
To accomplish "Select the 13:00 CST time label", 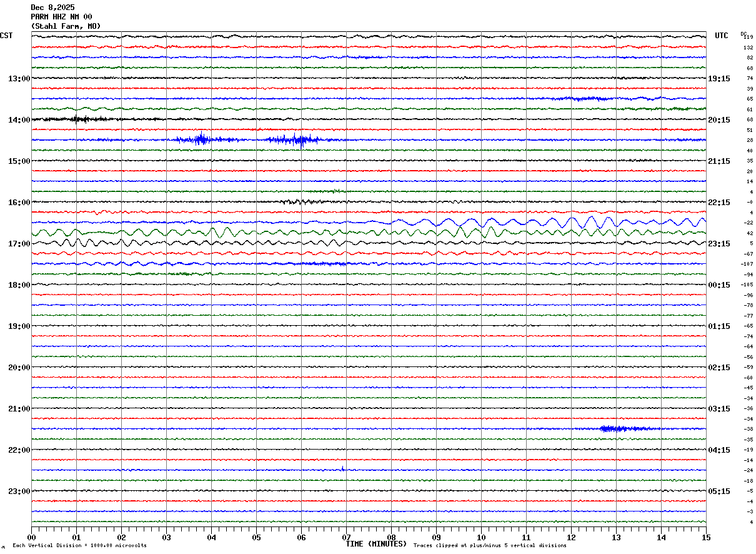I will (x=19, y=79).
